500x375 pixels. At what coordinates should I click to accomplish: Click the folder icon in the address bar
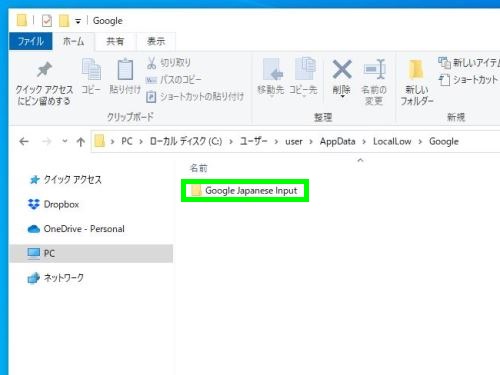pyautogui.click(x=99, y=141)
